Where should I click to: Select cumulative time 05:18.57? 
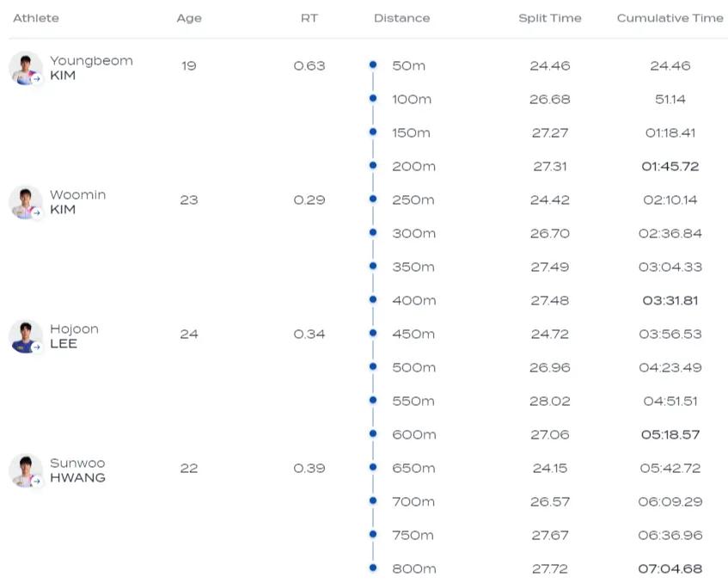coord(670,435)
